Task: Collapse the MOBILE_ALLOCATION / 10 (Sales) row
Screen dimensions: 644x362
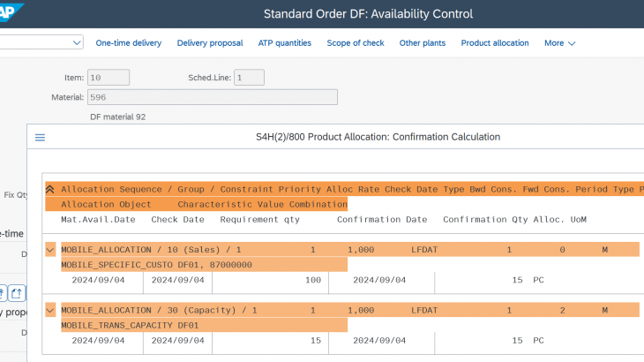Action: [x=50, y=250]
